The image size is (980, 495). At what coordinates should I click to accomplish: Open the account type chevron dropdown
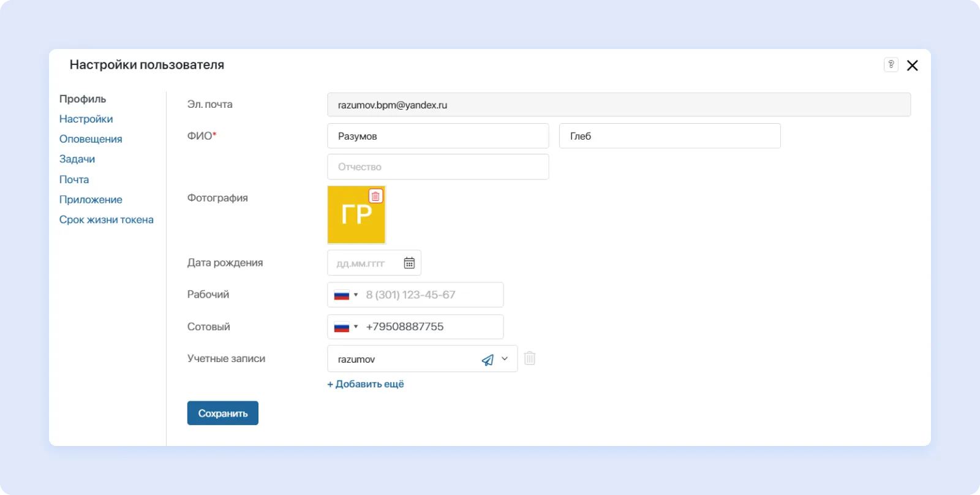point(505,359)
